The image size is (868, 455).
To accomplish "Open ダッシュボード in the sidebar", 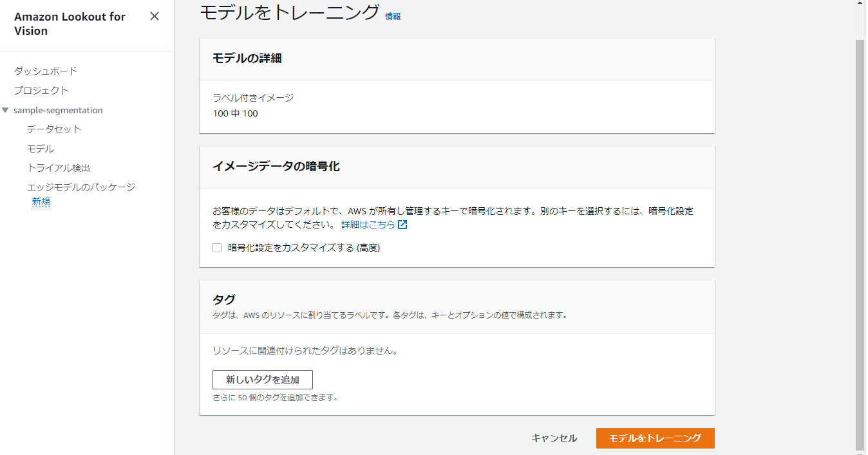I will click(x=46, y=71).
